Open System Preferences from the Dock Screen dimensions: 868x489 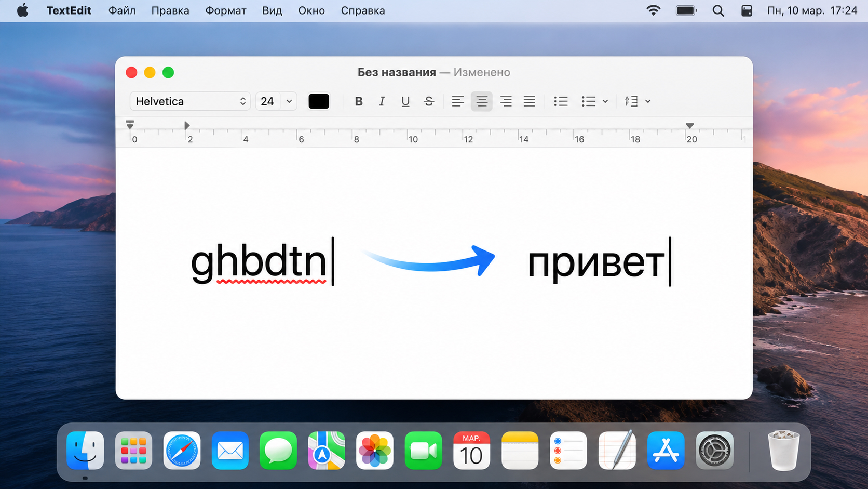point(714,450)
